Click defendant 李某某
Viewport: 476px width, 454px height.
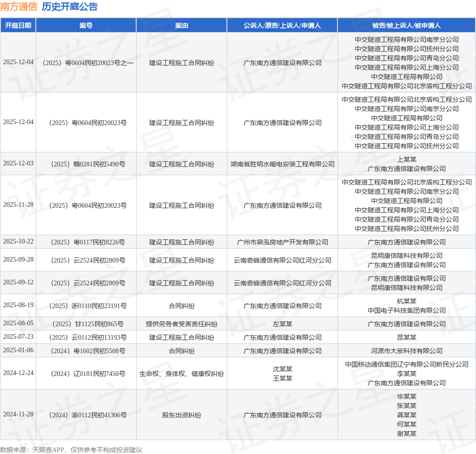[x=406, y=374]
